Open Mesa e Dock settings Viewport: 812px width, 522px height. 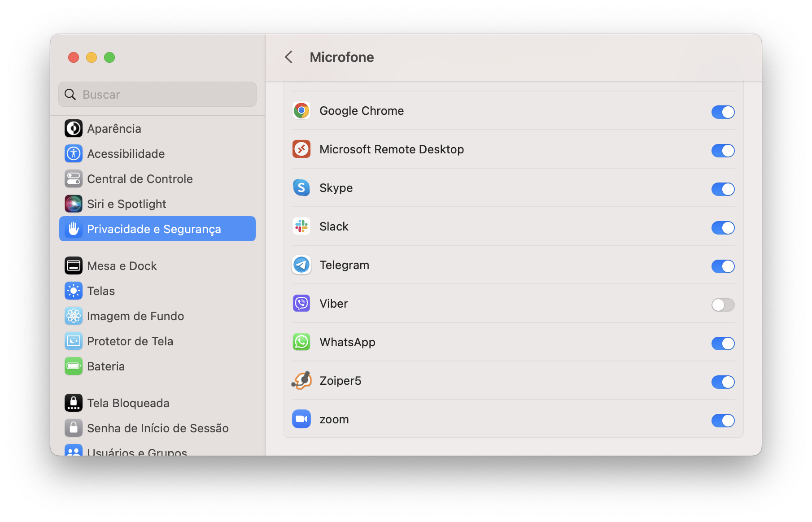point(157,266)
